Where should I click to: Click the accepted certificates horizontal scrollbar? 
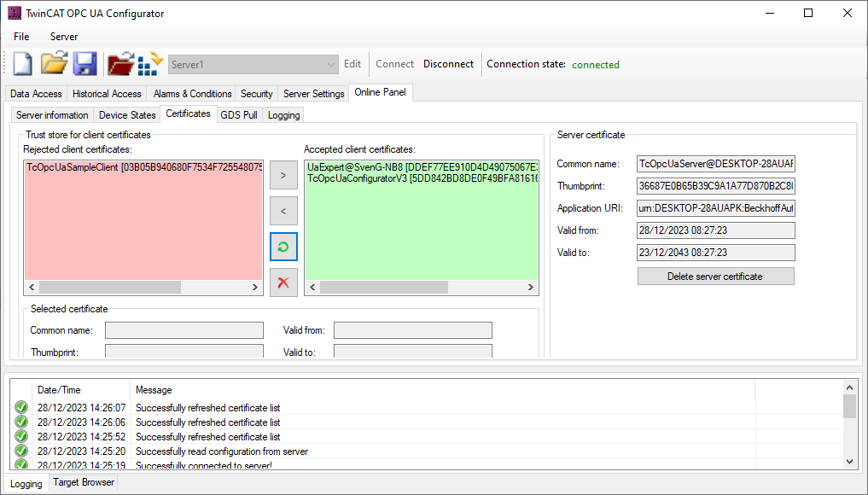(x=422, y=287)
